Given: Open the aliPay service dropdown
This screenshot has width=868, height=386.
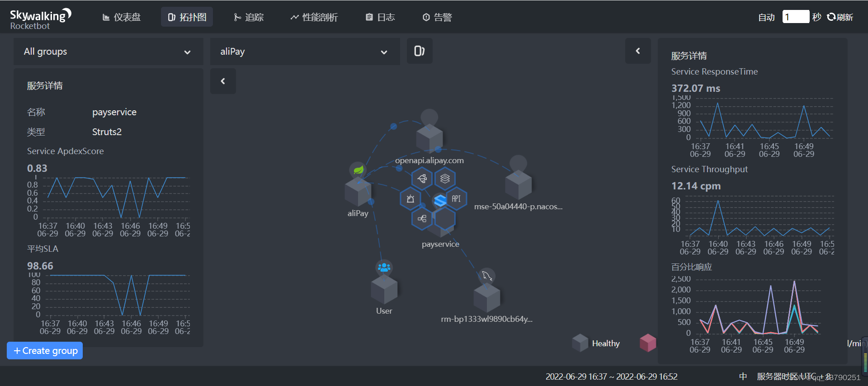Looking at the screenshot, I should (305, 52).
